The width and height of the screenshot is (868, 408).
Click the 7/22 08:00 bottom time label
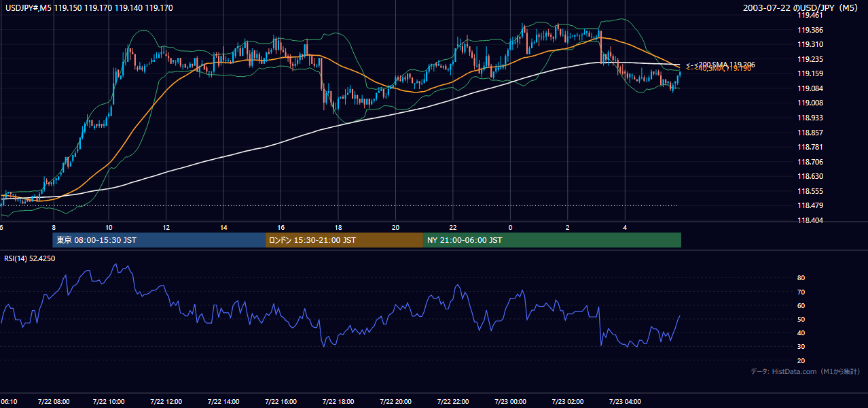pos(52,402)
